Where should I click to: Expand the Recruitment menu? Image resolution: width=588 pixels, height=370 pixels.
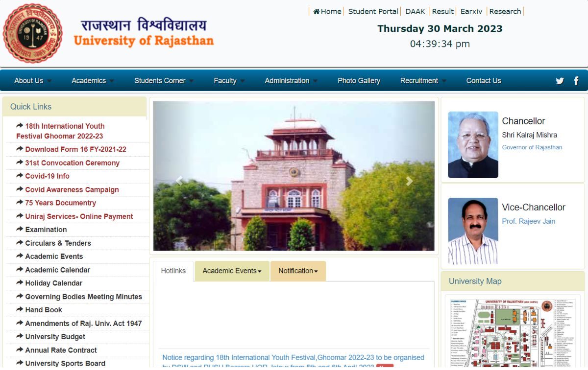[x=423, y=81]
